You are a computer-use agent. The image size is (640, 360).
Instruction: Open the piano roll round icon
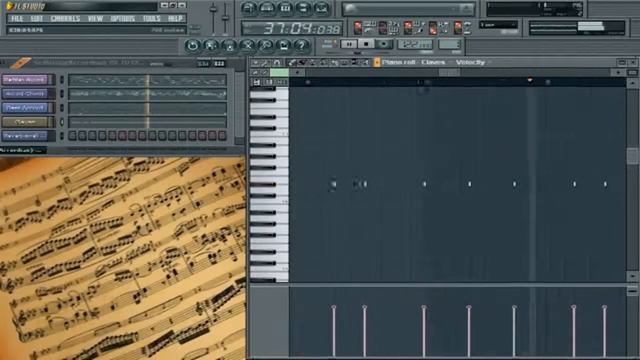coord(285,8)
